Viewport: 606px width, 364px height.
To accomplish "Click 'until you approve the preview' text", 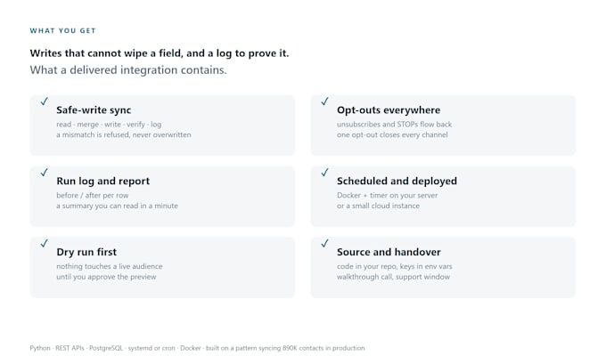I will [x=106, y=277].
